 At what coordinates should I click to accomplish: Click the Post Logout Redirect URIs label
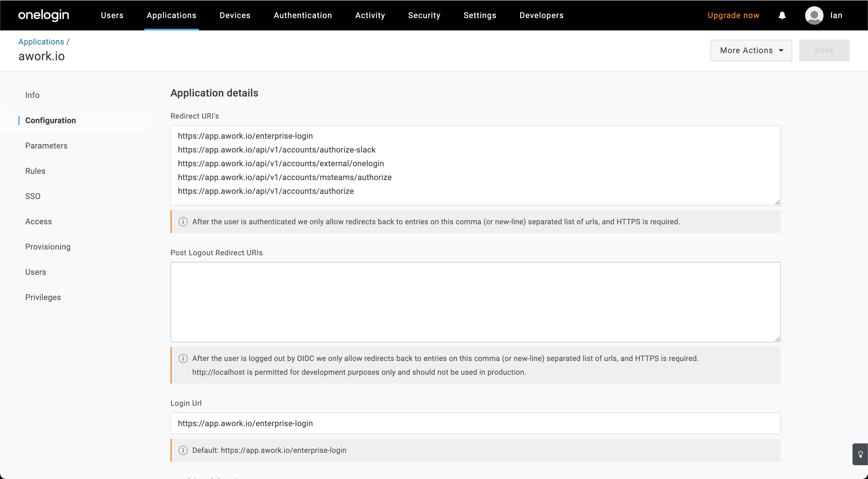pyautogui.click(x=216, y=253)
